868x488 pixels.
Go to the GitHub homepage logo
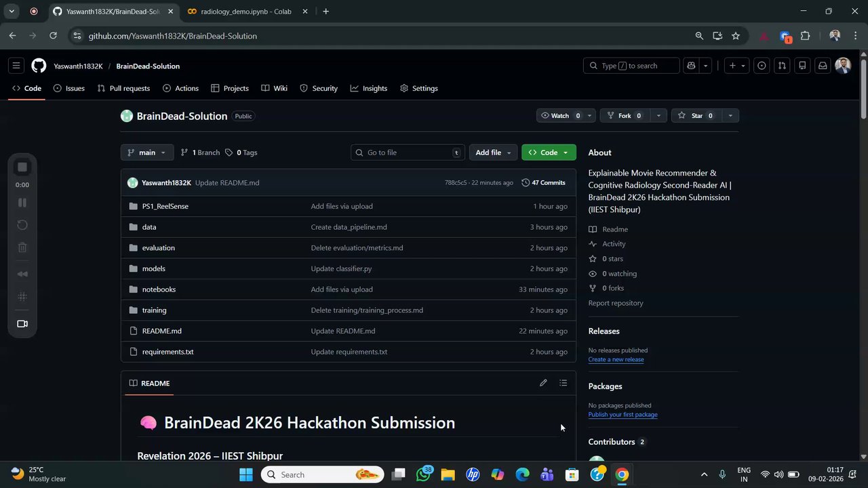39,66
